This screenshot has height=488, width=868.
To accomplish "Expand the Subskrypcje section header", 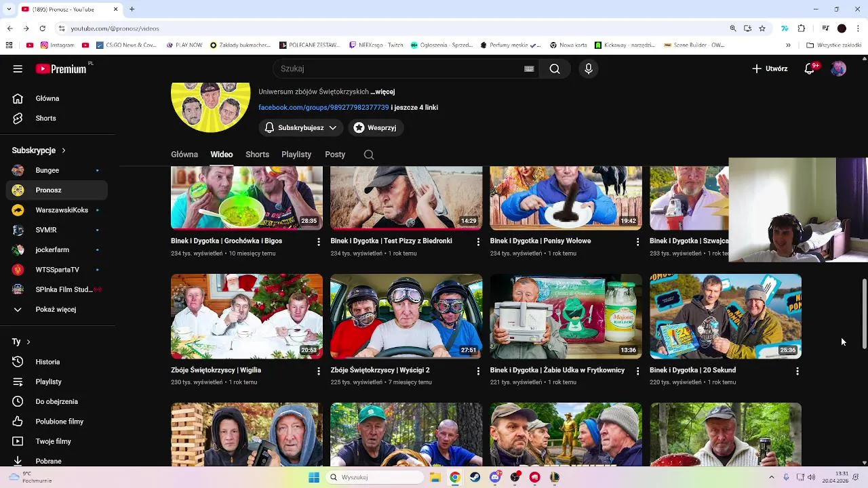I will click(x=39, y=150).
